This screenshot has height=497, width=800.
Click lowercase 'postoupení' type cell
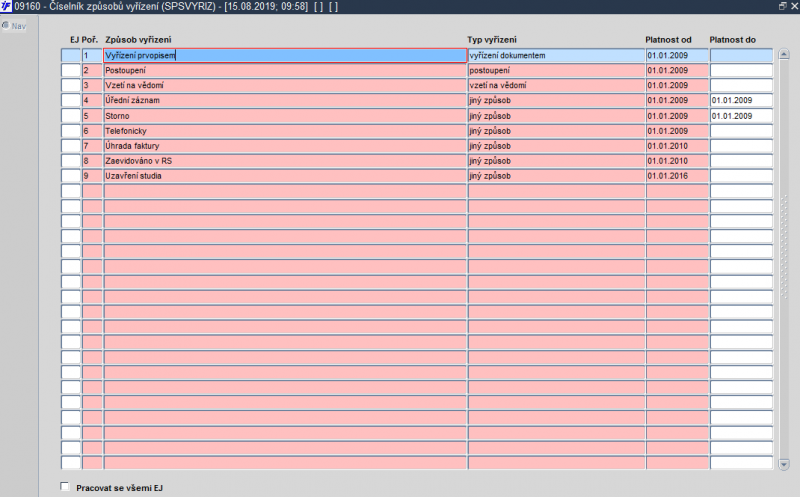coord(557,70)
